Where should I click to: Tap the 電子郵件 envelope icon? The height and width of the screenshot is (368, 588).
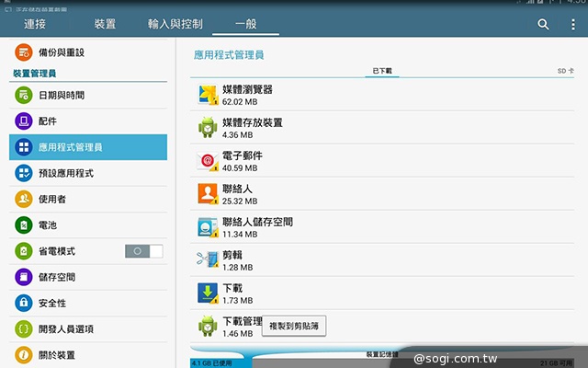pyautogui.click(x=208, y=162)
